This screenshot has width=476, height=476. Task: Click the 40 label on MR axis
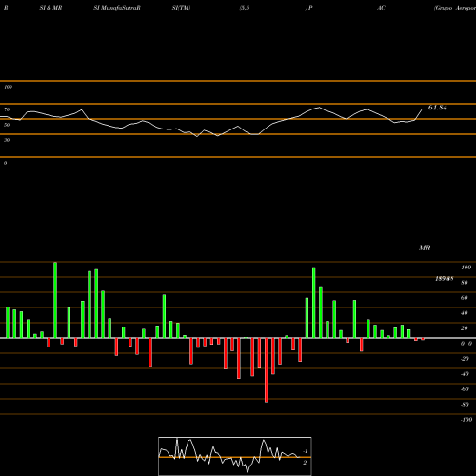[465, 313]
